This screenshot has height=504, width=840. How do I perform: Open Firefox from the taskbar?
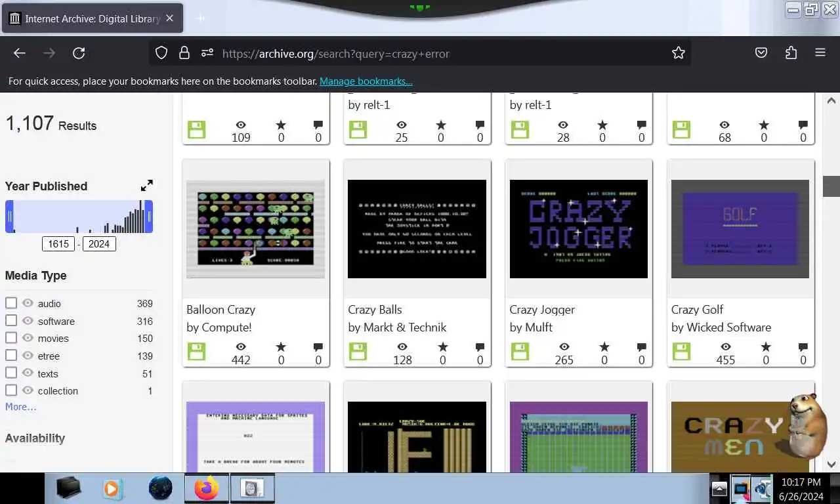[x=206, y=488]
